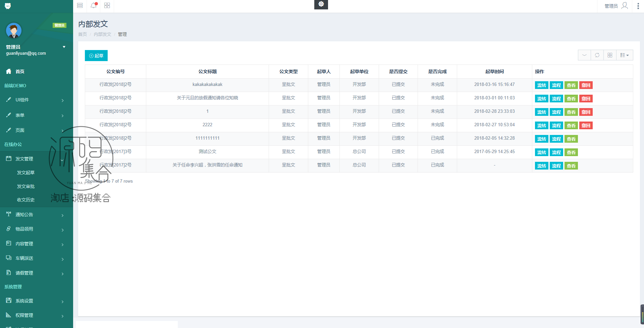
Task: Toggle the sidebar hamburger menu icon
Action: click(x=80, y=5)
